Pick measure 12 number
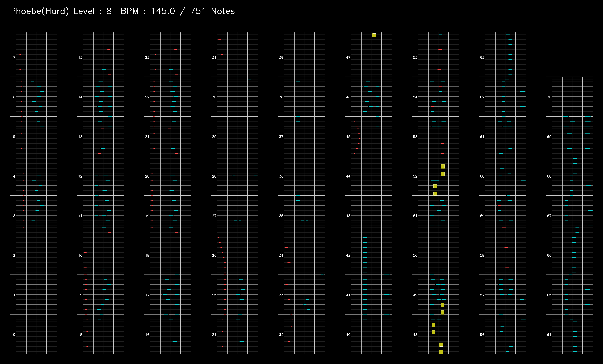Viewport: 603px width, 364px height. pyautogui.click(x=80, y=176)
